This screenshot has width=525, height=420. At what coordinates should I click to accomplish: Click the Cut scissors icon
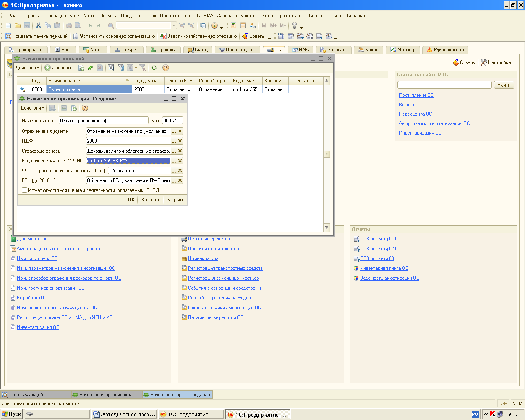(x=38, y=25)
